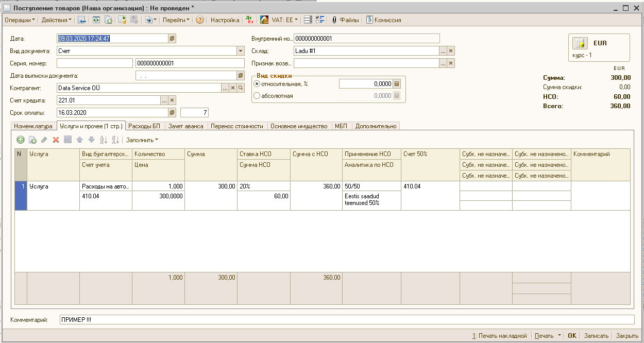Expand the Вид документа dropdown
644x343 pixels.
click(240, 51)
